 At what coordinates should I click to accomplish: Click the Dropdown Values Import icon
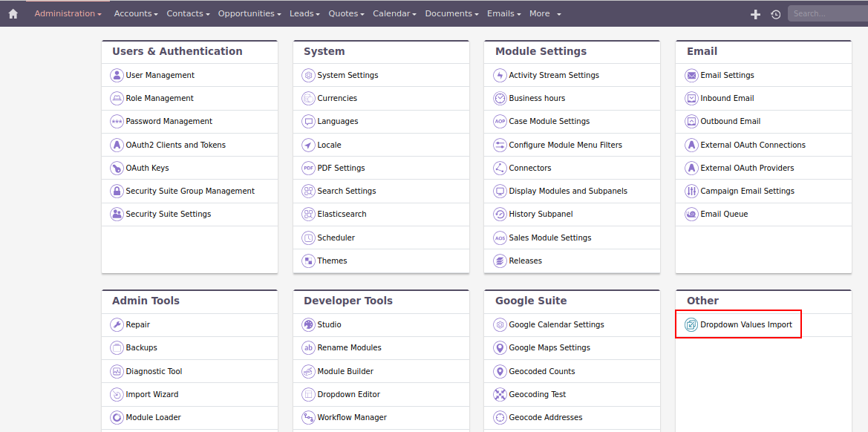tap(691, 324)
